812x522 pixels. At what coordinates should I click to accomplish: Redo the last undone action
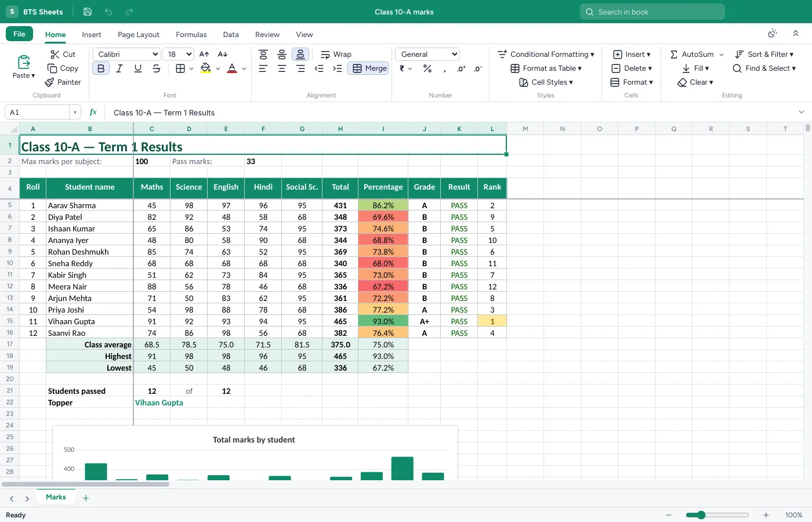(129, 12)
